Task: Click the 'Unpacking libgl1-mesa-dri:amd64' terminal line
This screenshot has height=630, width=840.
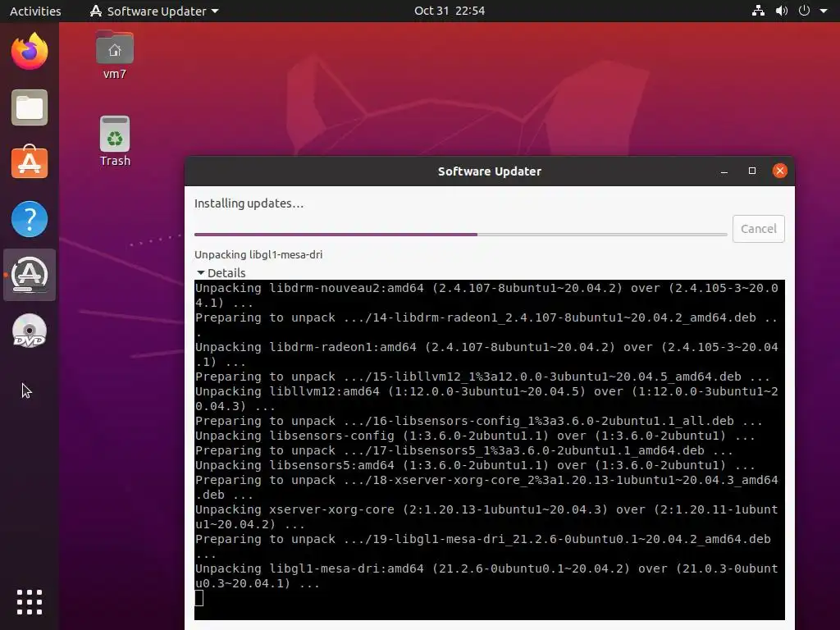Action: [486, 576]
